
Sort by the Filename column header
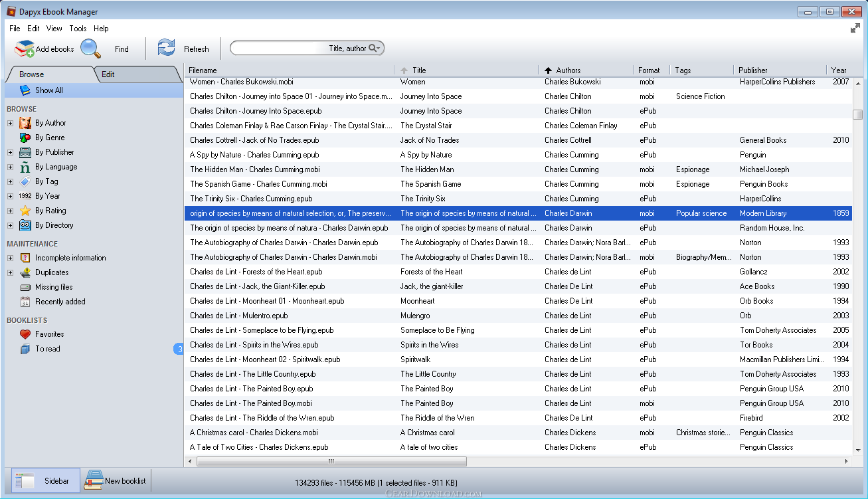point(289,70)
